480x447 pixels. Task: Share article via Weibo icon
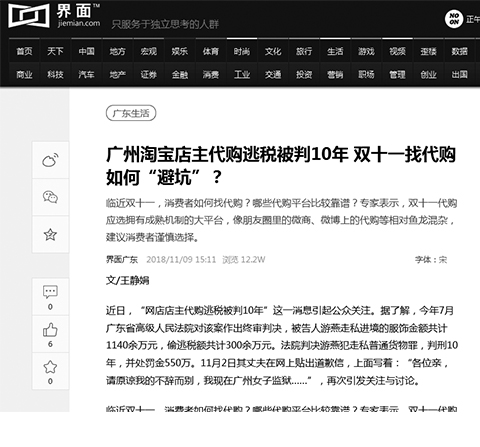pyautogui.click(x=50, y=160)
